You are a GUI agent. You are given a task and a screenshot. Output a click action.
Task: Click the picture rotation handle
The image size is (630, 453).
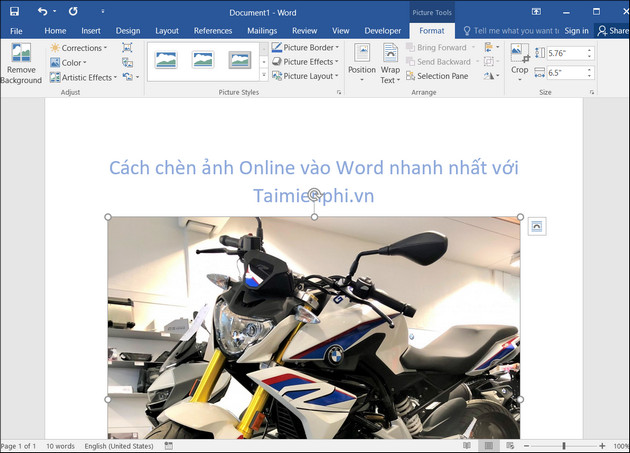[x=314, y=194]
